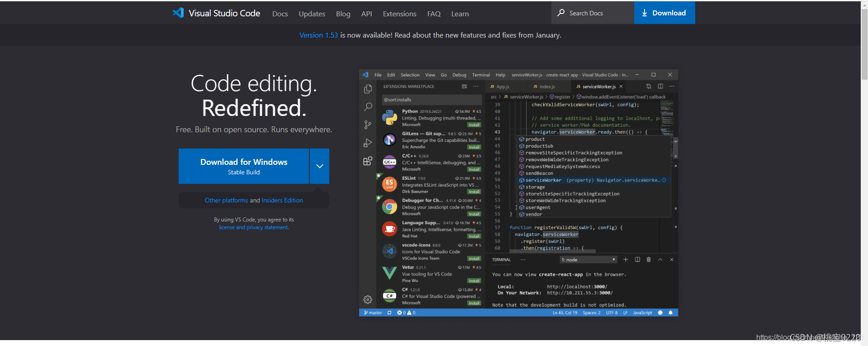Click the ESLint extension icon
868x346 pixels.
pyautogui.click(x=389, y=184)
